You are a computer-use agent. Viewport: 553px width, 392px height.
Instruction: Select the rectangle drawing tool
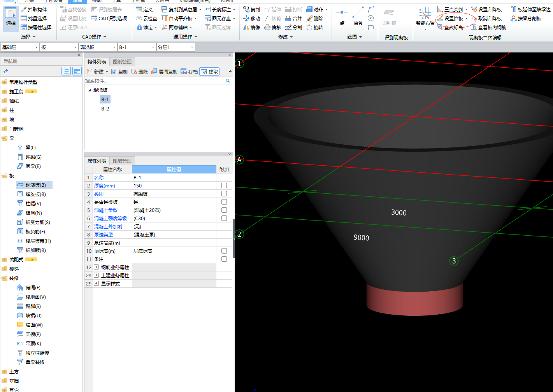click(x=371, y=27)
